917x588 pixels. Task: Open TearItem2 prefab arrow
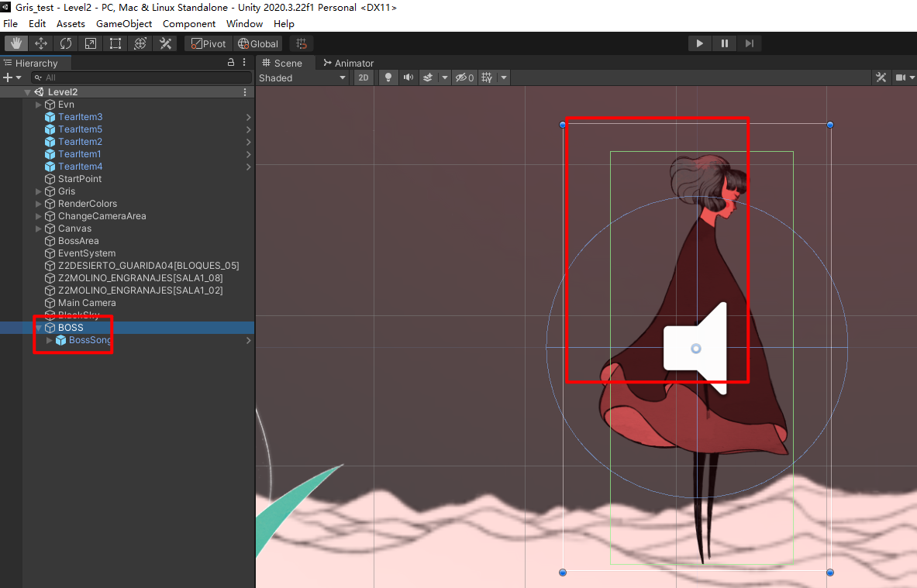point(249,142)
